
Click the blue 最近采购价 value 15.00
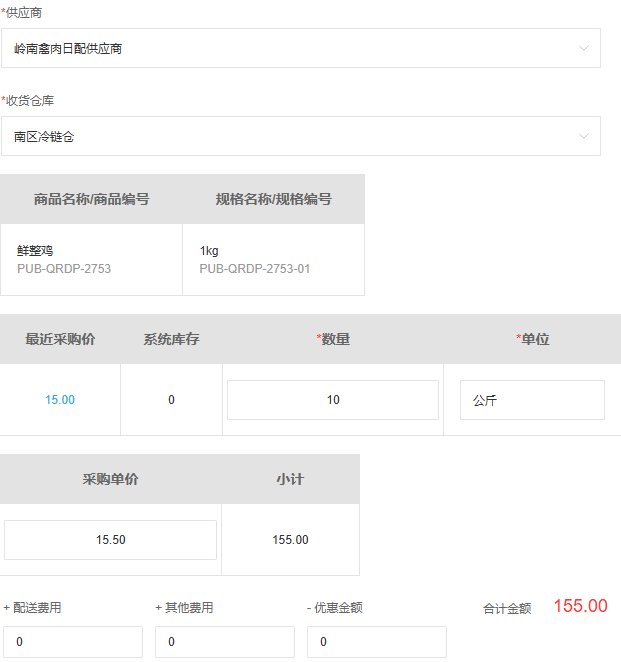pyautogui.click(x=60, y=400)
